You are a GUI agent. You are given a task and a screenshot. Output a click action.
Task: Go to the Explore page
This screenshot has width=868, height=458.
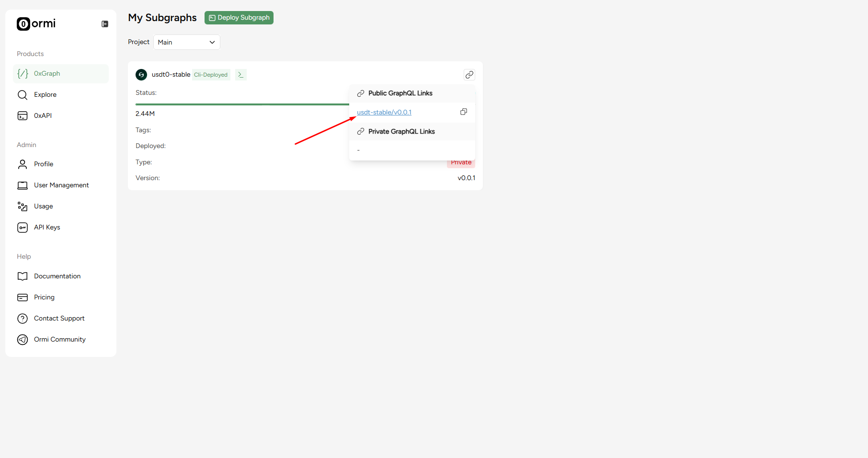pyautogui.click(x=45, y=95)
